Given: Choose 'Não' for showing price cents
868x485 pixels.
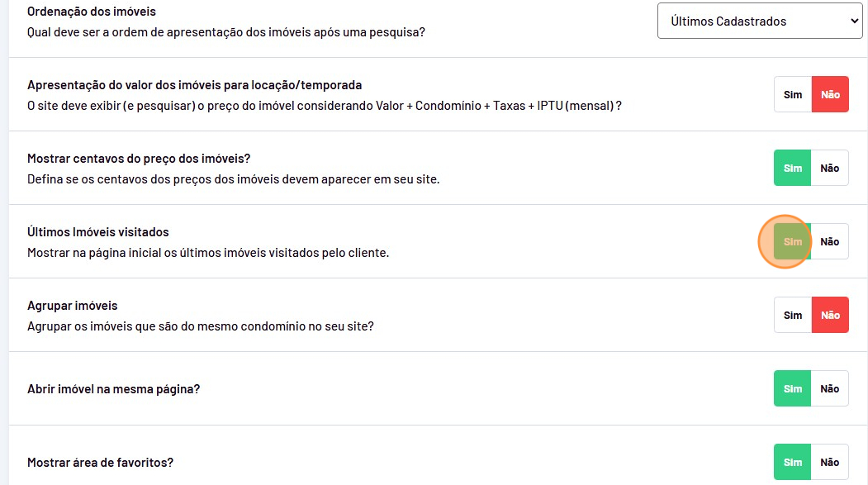Looking at the screenshot, I should click(x=830, y=169).
